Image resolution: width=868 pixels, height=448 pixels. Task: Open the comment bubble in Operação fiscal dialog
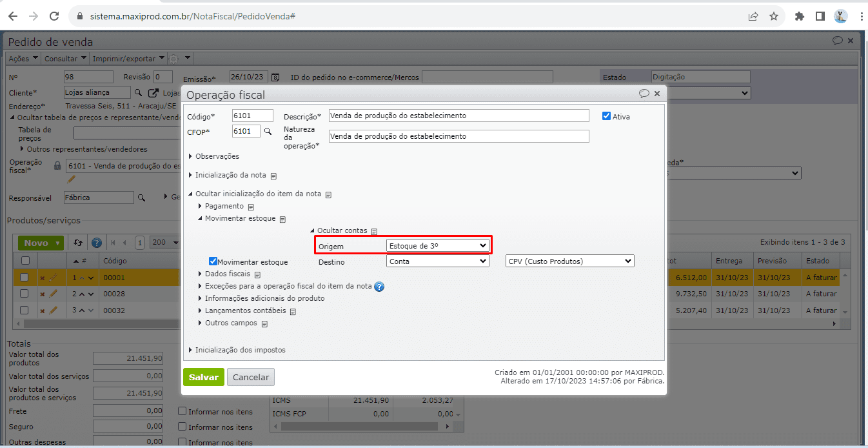point(644,94)
